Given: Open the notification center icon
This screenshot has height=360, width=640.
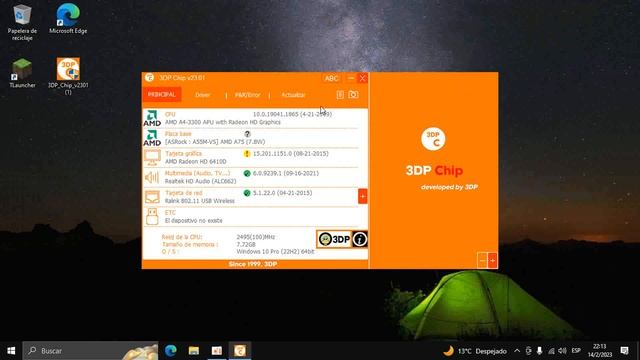Looking at the screenshot, I should point(624,351).
